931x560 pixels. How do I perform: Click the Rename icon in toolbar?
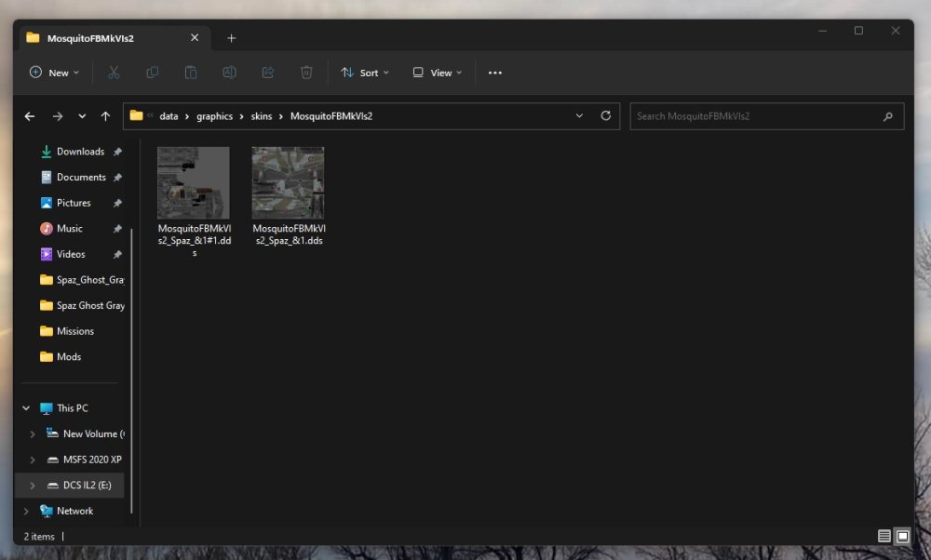(229, 73)
